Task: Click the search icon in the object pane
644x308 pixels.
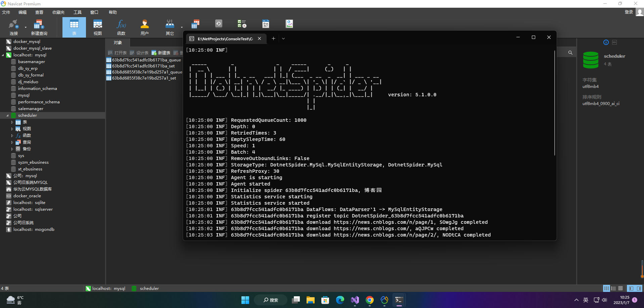Action: coord(570,53)
